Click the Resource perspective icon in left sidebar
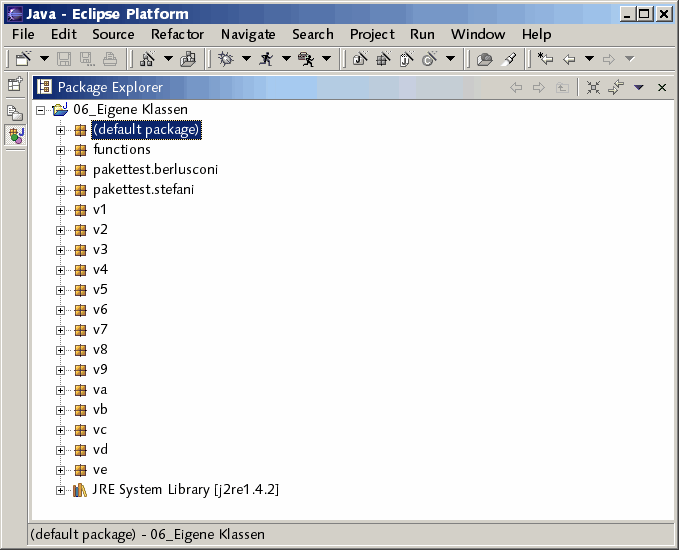This screenshot has height=550, width=679. [x=15, y=112]
